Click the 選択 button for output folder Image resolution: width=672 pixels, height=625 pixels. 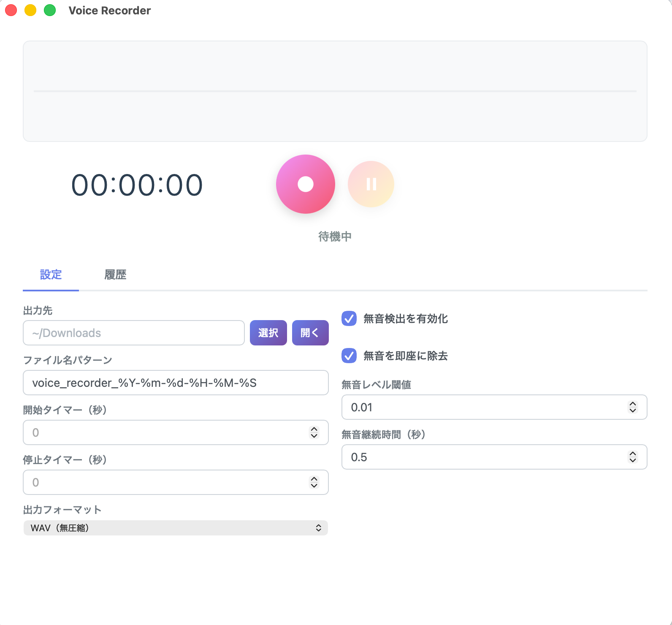coord(268,333)
